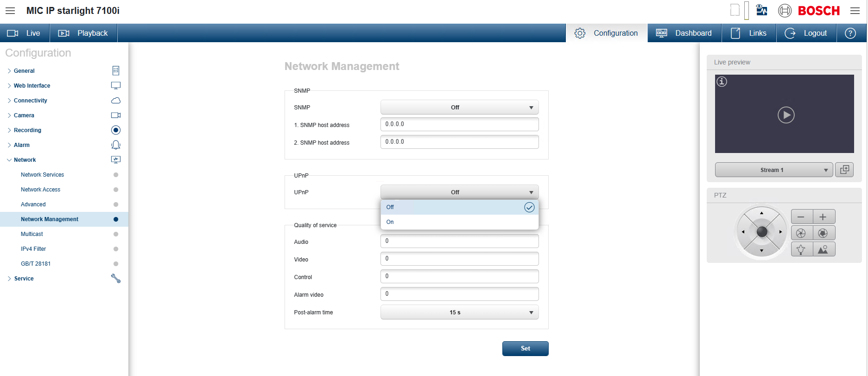Click the Recording circle icon
868x376 pixels.
click(116, 130)
